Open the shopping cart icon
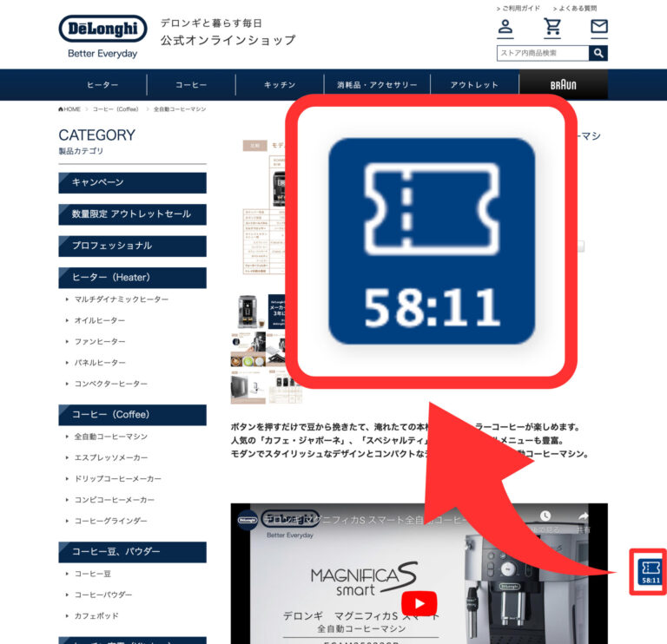The image size is (667, 644). point(552,28)
